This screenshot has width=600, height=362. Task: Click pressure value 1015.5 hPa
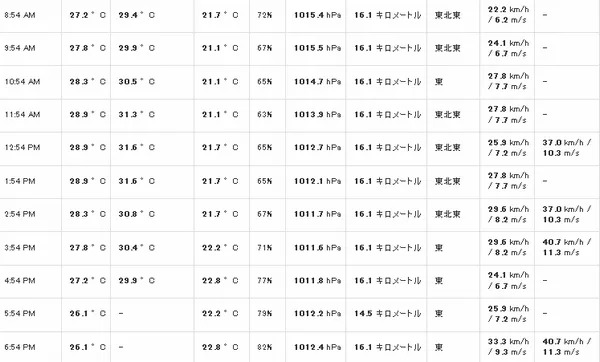317,48
